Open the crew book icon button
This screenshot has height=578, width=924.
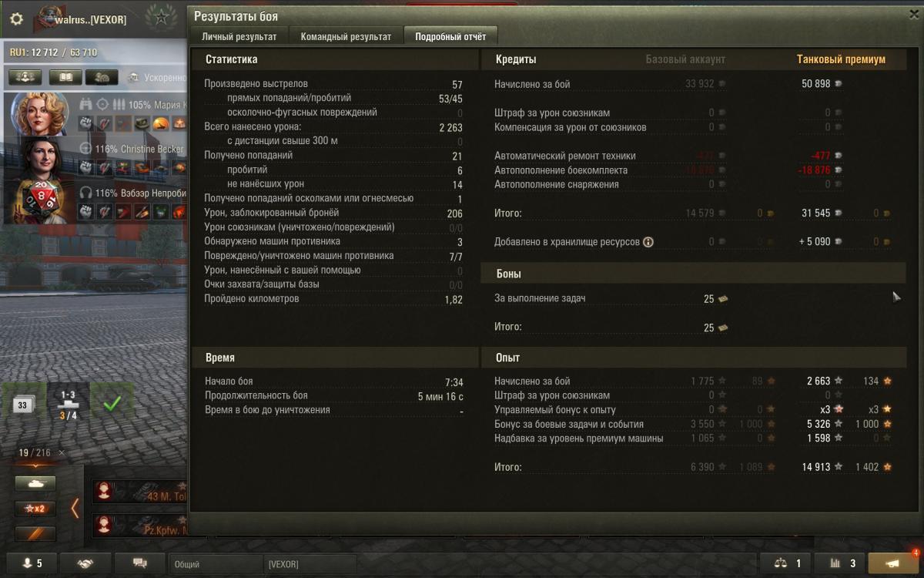pos(65,77)
